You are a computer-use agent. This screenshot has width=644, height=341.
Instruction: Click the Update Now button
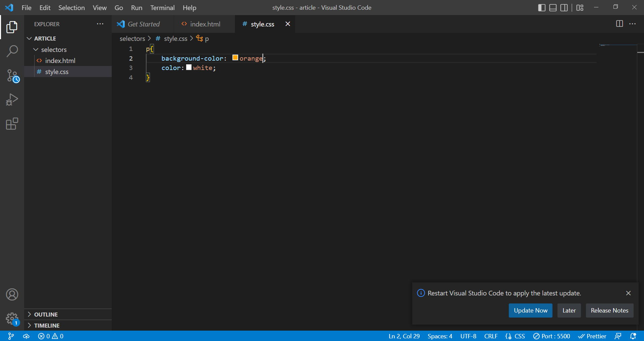click(531, 311)
